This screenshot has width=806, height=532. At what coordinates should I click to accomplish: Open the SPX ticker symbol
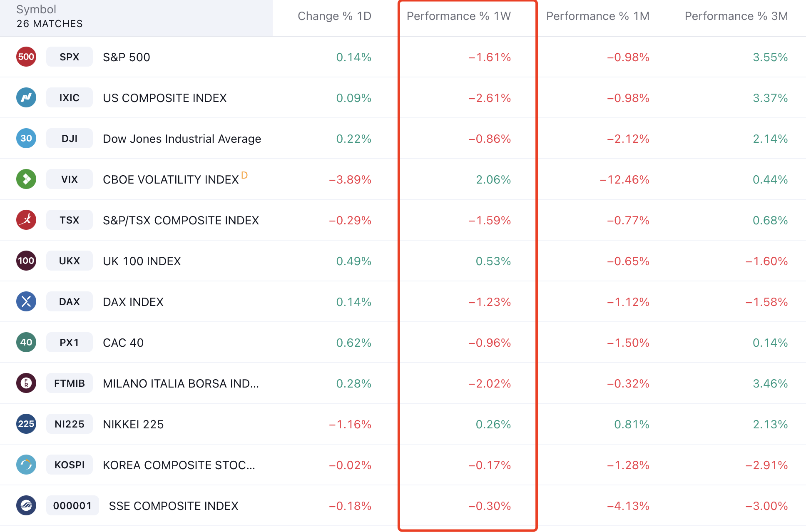click(69, 57)
